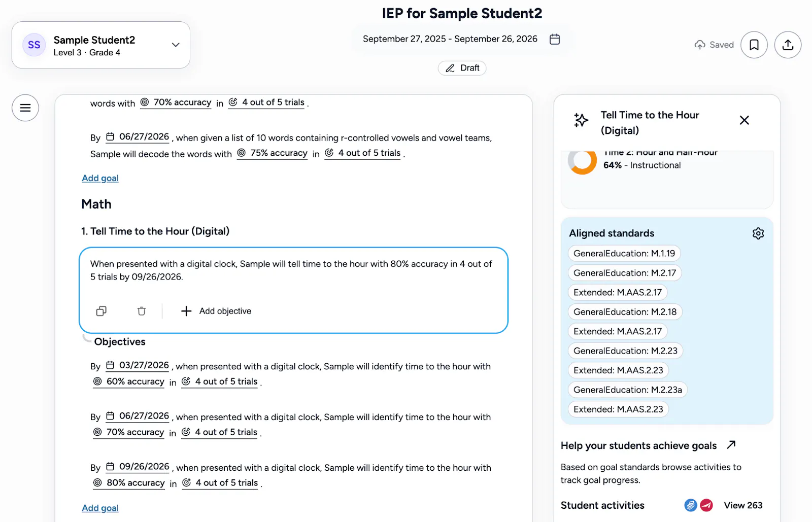
Task: Open the hamburger sidebar menu
Action: coord(25,108)
